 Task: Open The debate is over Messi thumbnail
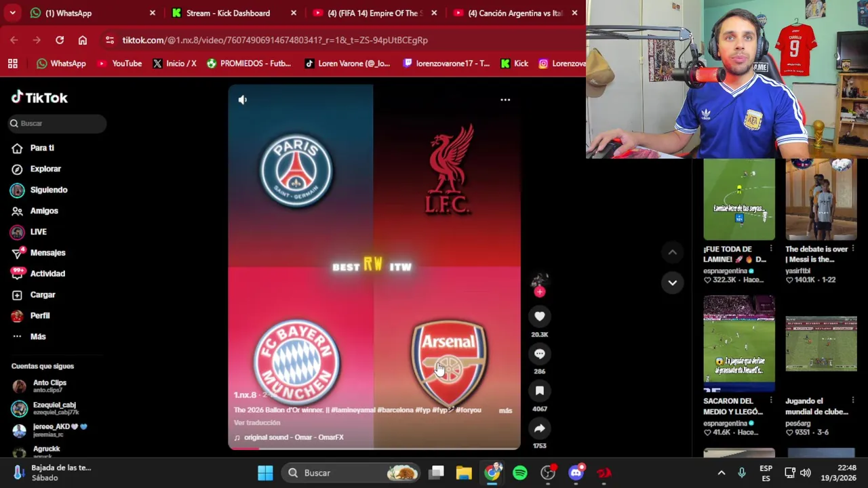pyautogui.click(x=821, y=200)
